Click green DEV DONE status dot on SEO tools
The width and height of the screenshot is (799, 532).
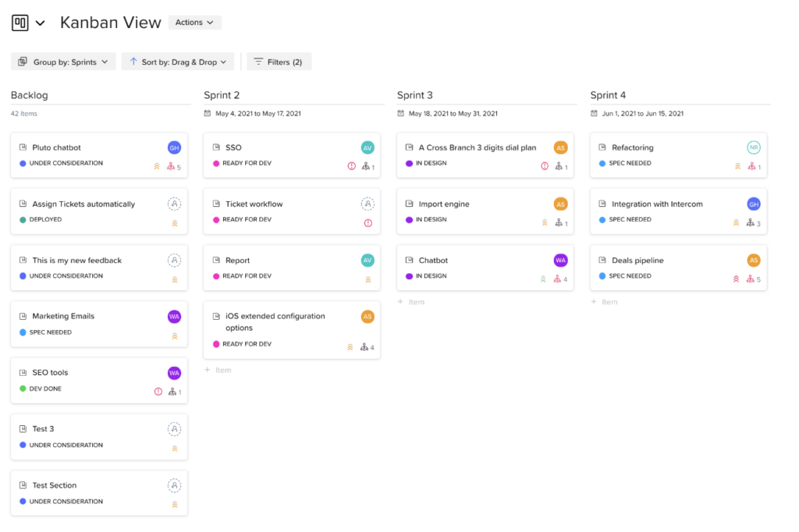(23, 388)
